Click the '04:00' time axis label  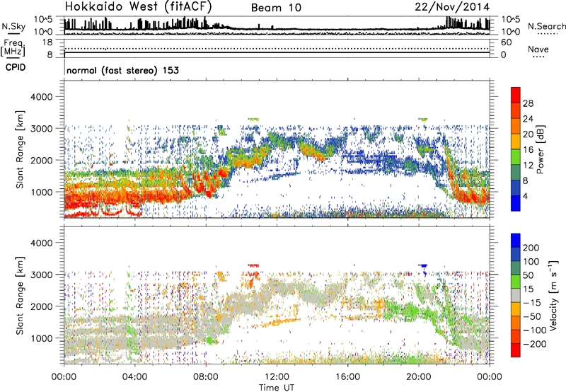(134, 377)
